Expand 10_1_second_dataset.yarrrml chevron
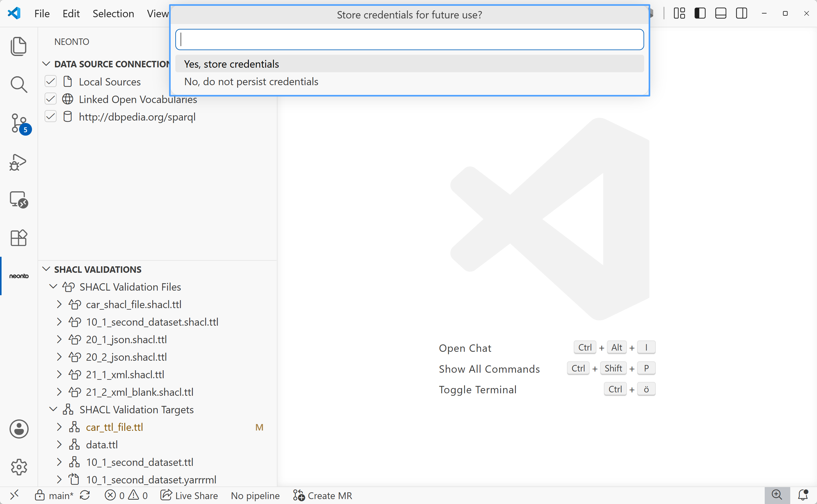This screenshot has width=817, height=504. coord(59,479)
